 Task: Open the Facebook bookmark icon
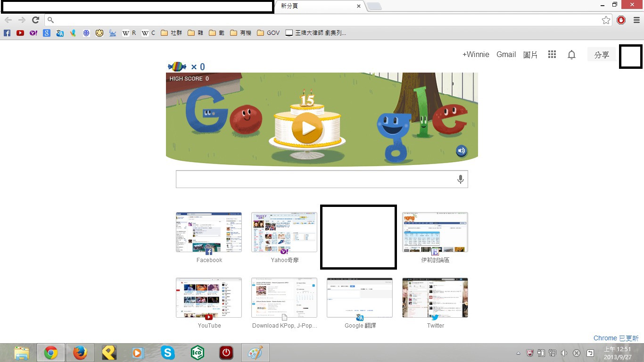[x=7, y=33]
